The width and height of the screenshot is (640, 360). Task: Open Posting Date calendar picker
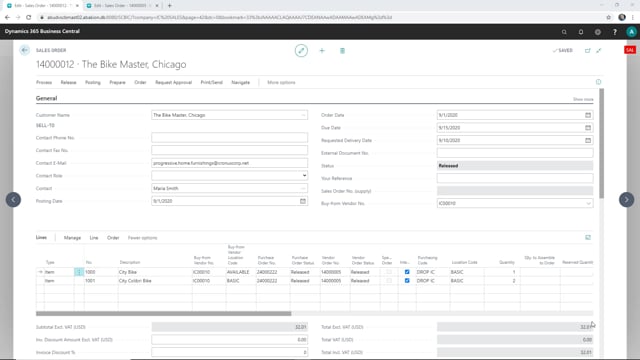[302, 201]
